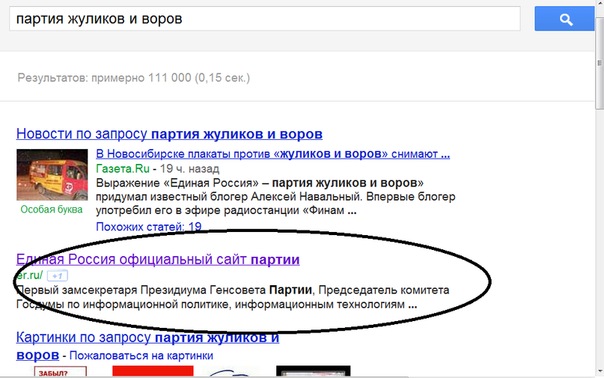604x378 pixels.
Task: Open article В Новосибирске плакаты против жуликов и воров
Action: 273,154
